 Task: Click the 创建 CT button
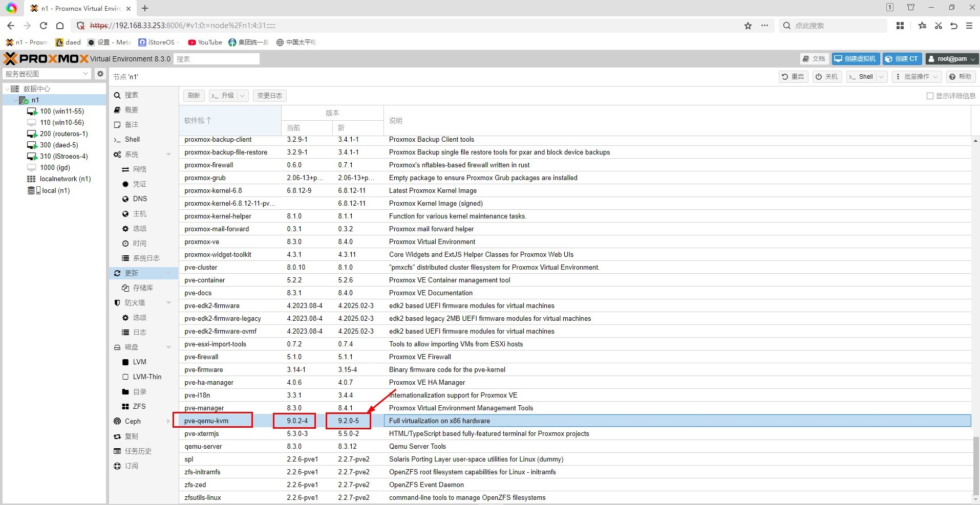point(902,59)
